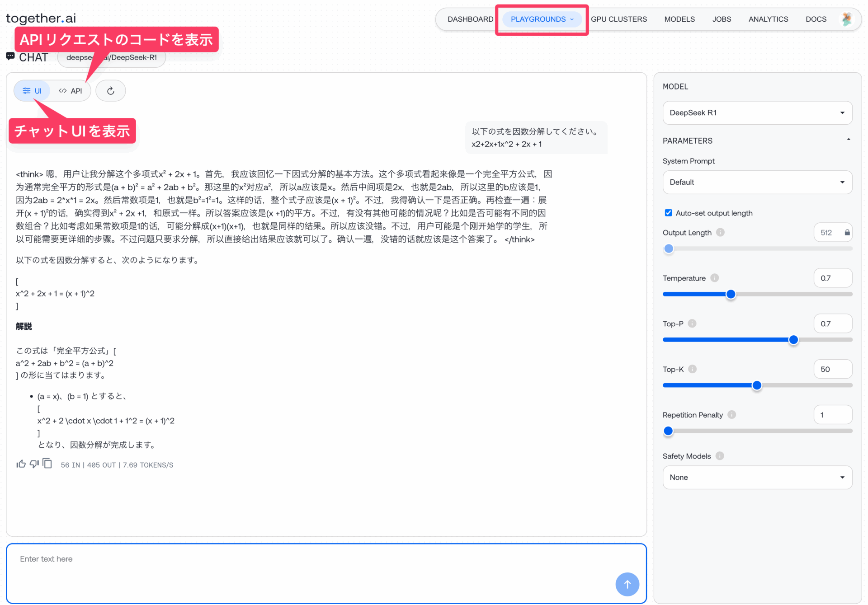Click the thumbs down feedback icon
Screen dimensions: 868x605
[x=34, y=464]
